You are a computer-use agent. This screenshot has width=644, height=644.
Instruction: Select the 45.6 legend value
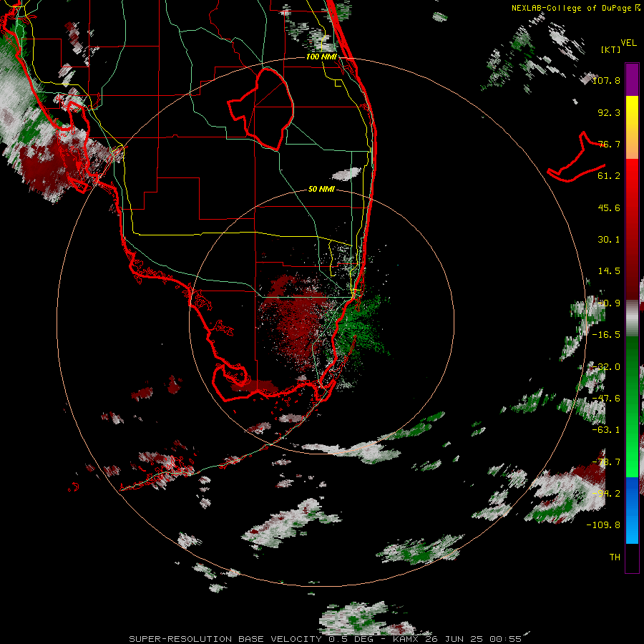(x=609, y=208)
